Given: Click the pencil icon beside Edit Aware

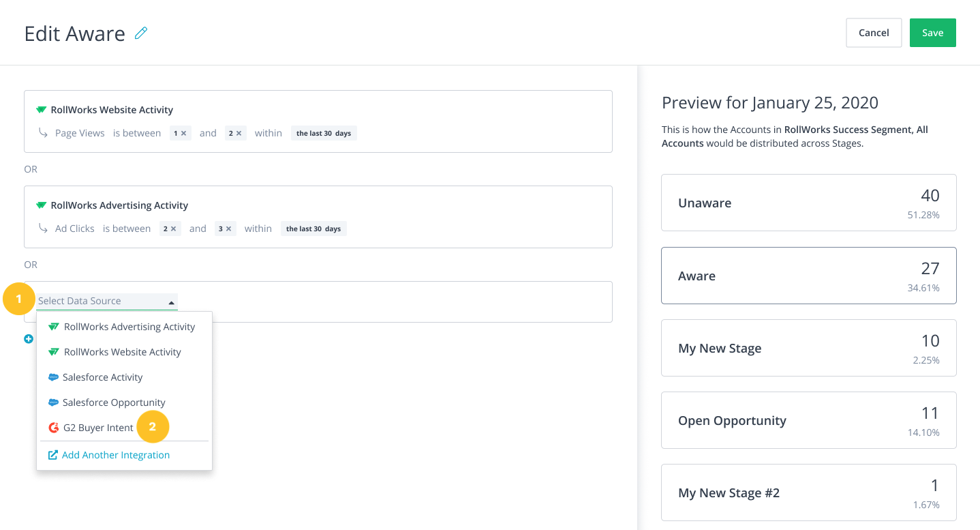Looking at the screenshot, I should point(141,33).
